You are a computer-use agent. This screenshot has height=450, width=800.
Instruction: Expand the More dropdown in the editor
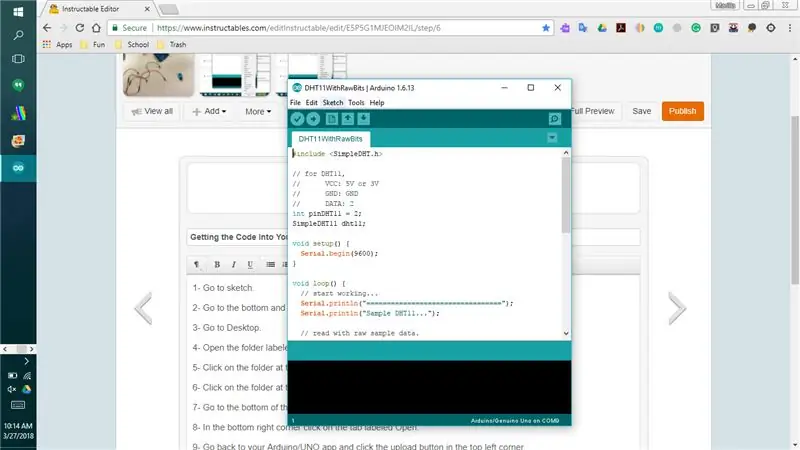click(258, 111)
